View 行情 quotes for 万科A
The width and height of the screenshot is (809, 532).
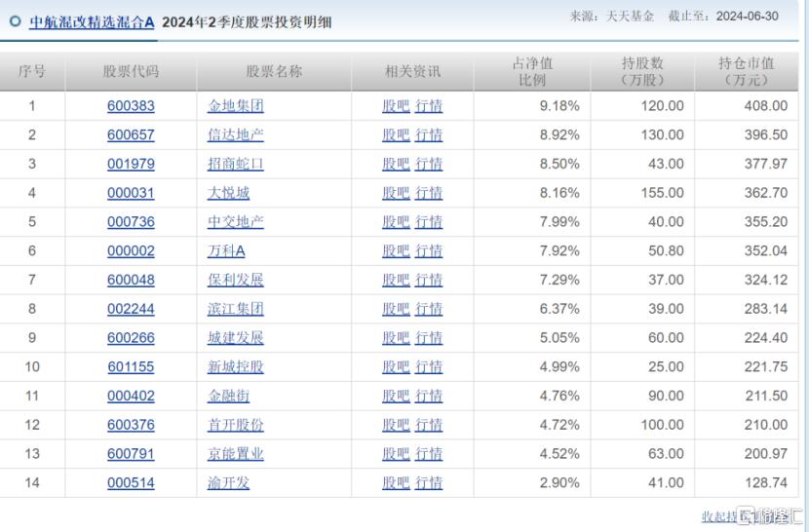429,250
